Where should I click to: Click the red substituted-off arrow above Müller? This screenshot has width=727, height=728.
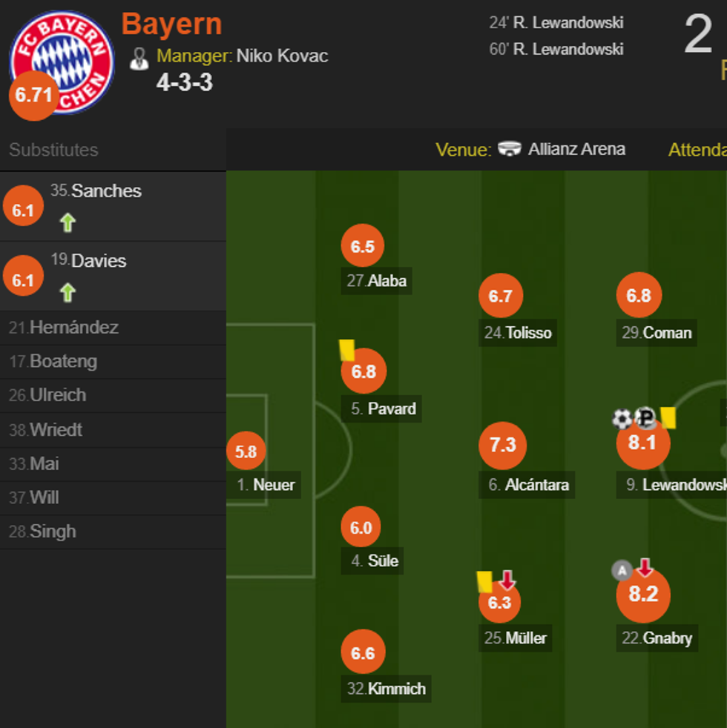tap(507, 580)
